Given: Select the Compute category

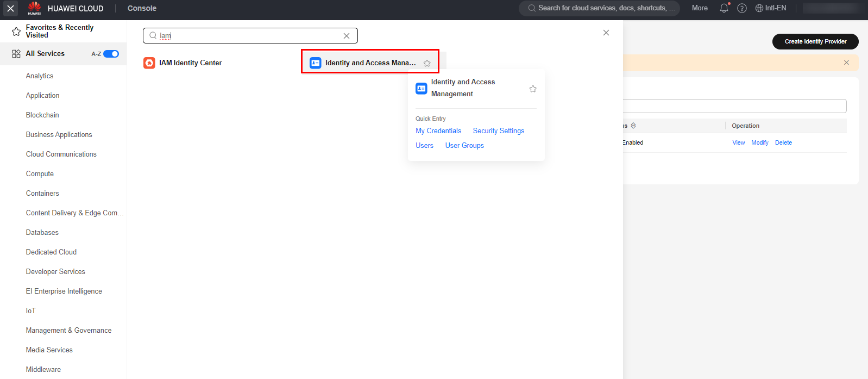Looking at the screenshot, I should pos(40,174).
